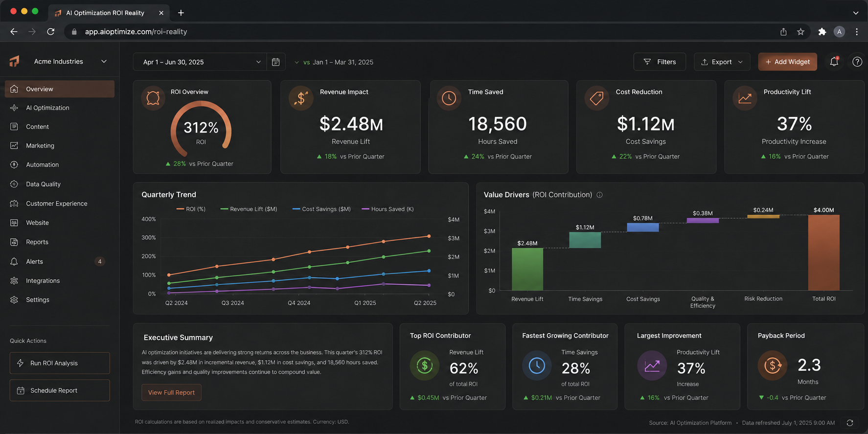Click the green Revenue Lift waterfall bar

527,269
